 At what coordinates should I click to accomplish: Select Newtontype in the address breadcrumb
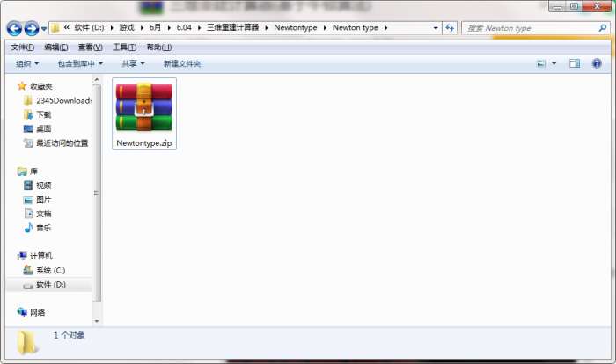[296, 27]
